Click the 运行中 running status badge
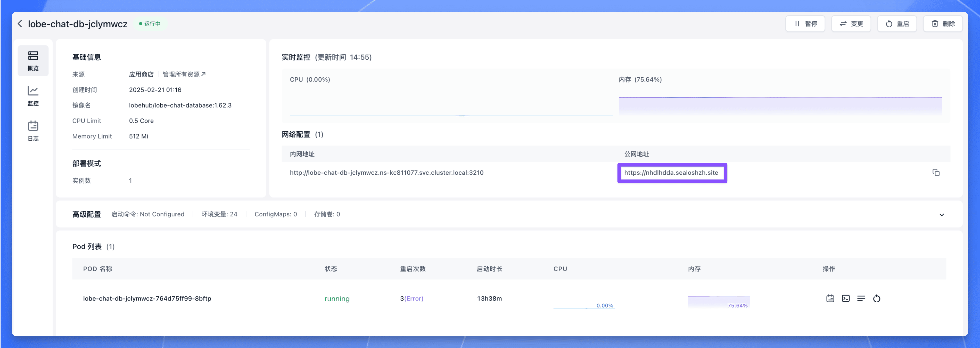 pos(151,23)
